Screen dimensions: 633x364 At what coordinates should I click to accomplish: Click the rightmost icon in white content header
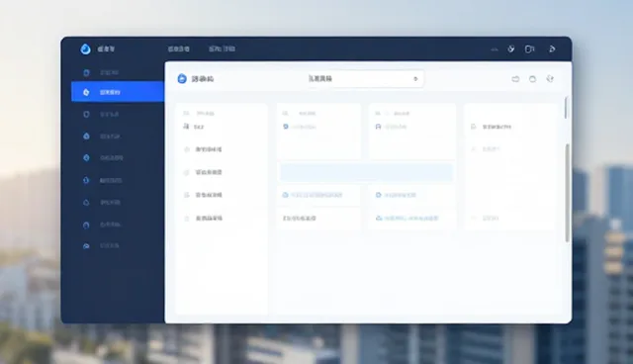pos(550,78)
